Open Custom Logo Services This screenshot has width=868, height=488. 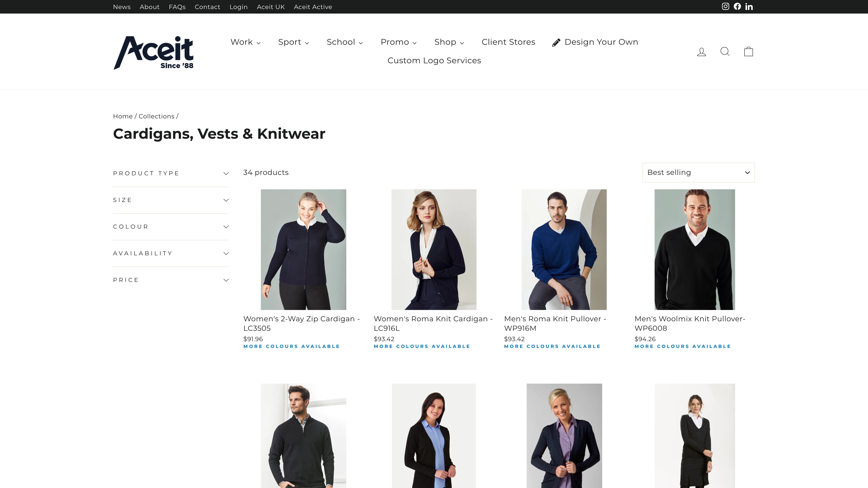[434, 61]
